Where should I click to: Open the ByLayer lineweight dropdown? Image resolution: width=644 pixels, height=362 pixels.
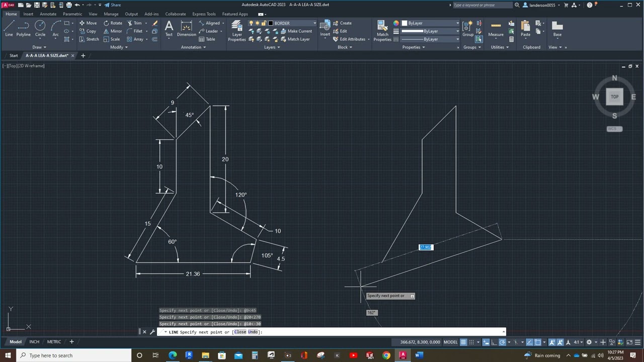click(457, 31)
